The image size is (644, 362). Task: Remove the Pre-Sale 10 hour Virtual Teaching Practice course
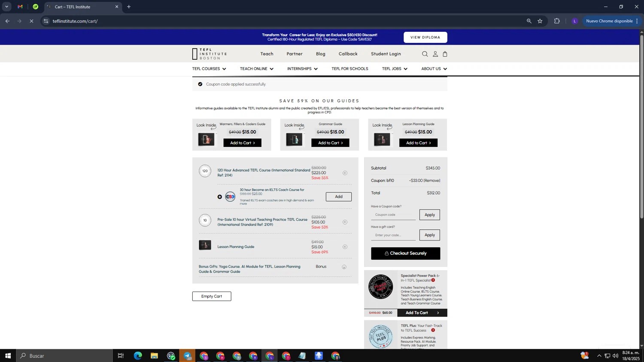[345, 222]
